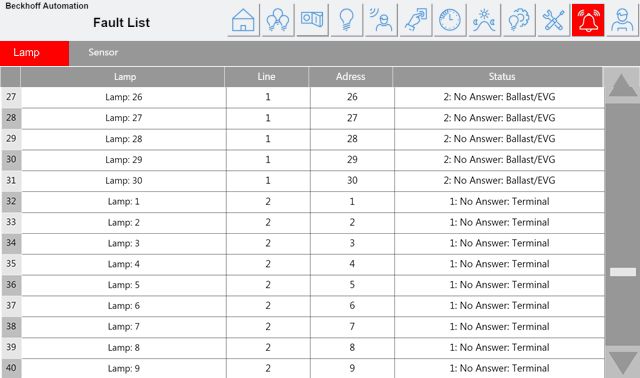Image resolution: width=640 pixels, height=378 pixels.
Task: Open the wrench and screwdriver tools icon
Action: (x=553, y=20)
